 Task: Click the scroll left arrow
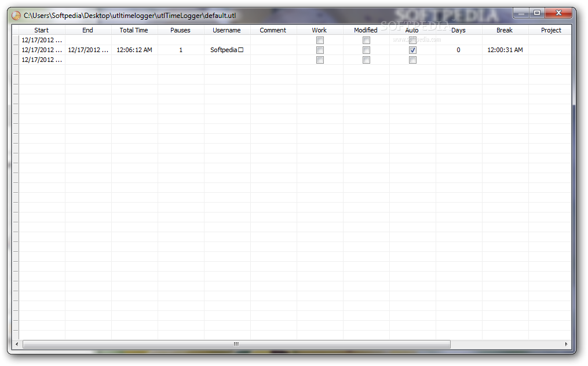coord(16,344)
